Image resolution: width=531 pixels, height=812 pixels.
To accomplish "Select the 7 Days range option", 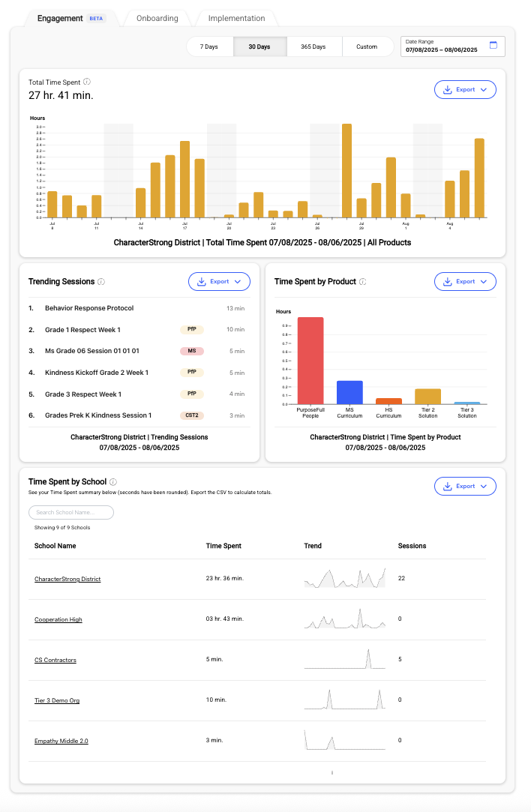I will coord(209,46).
